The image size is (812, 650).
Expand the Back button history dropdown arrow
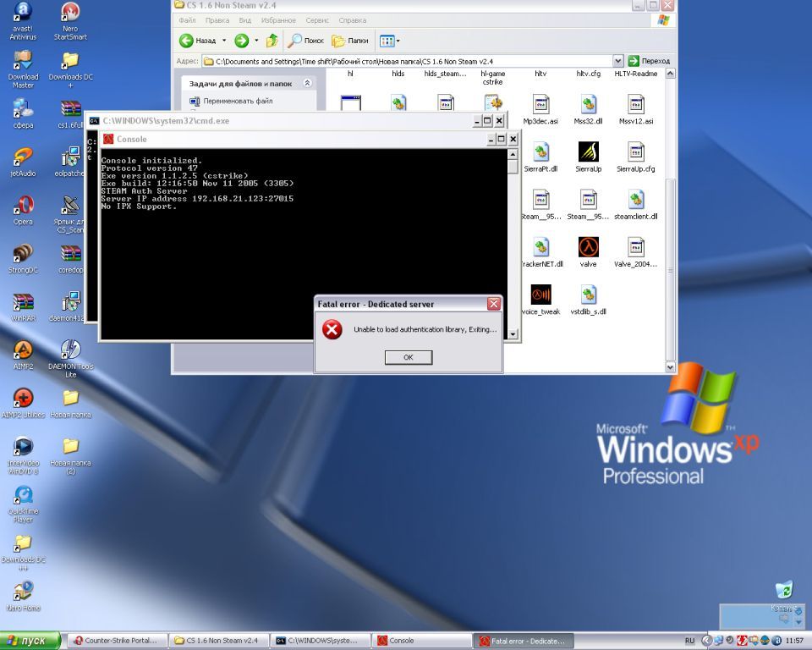pos(224,41)
